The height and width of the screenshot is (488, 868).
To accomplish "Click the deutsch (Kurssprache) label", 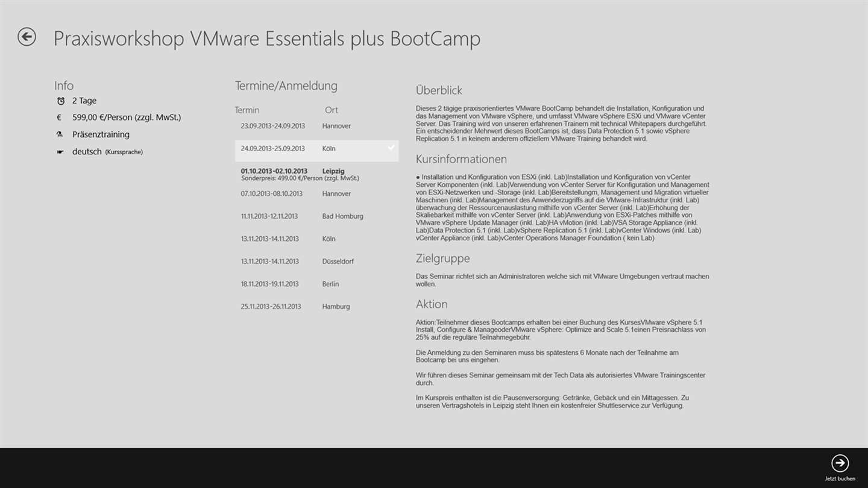I will (x=107, y=152).
